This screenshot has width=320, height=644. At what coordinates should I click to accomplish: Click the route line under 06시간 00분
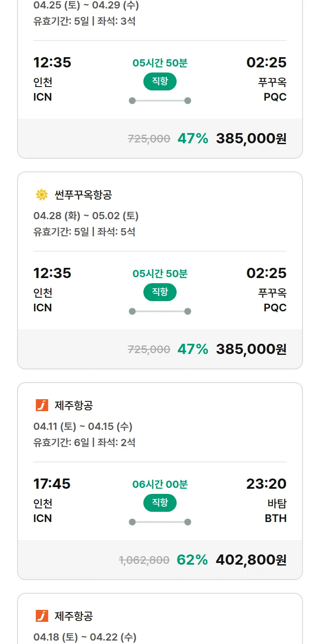160,522
